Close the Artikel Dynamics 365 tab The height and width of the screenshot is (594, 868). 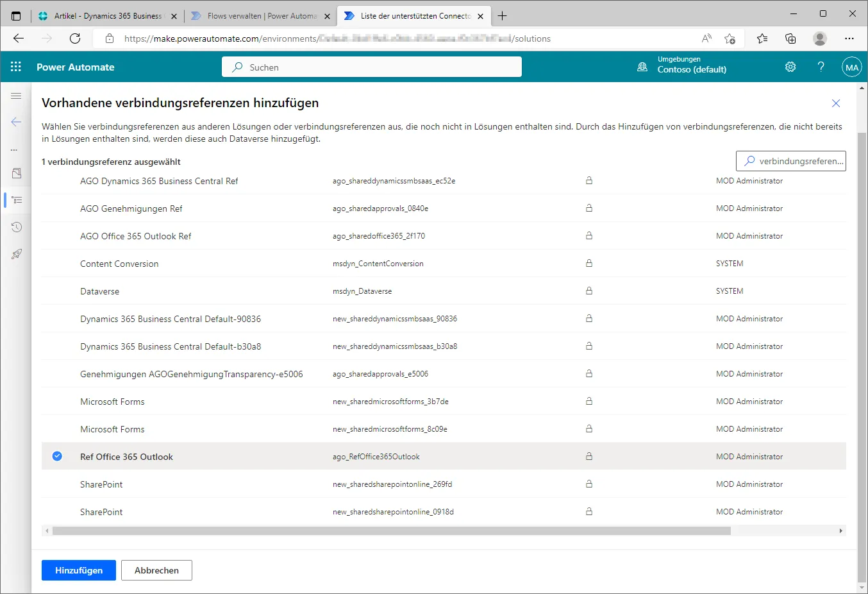click(x=174, y=16)
